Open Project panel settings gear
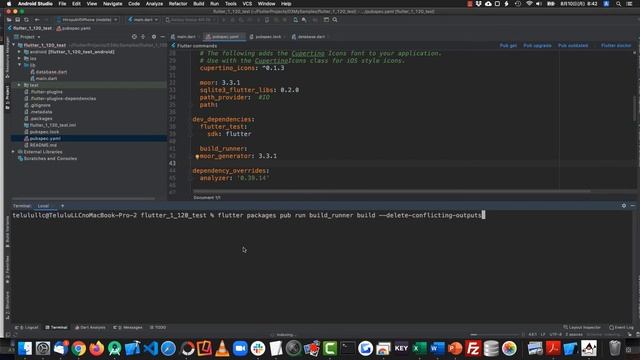This screenshot has height=360, width=640. click(154, 37)
